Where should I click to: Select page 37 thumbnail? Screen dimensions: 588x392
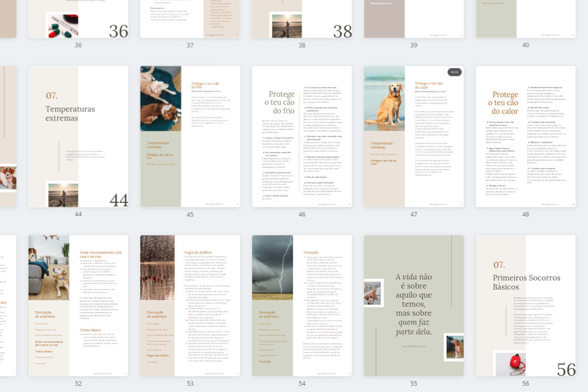click(x=190, y=19)
